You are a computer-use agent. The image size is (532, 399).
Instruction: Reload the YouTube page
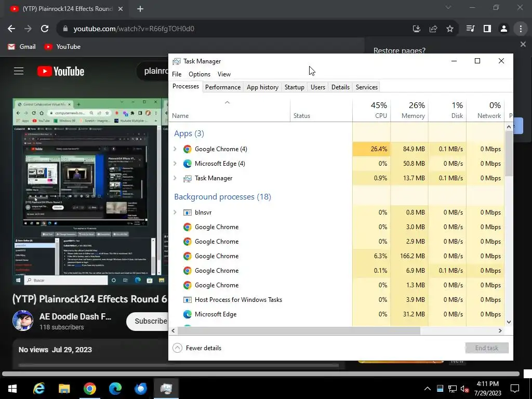(45, 29)
